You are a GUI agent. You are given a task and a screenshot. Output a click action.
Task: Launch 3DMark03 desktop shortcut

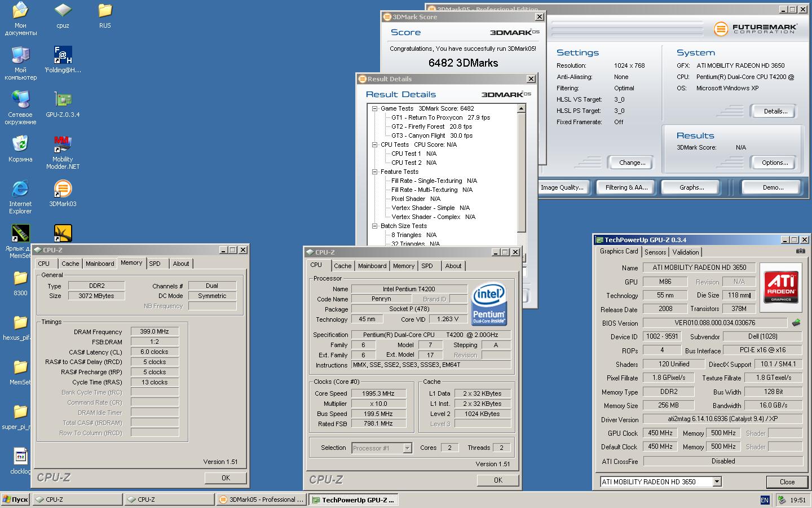tap(63, 194)
